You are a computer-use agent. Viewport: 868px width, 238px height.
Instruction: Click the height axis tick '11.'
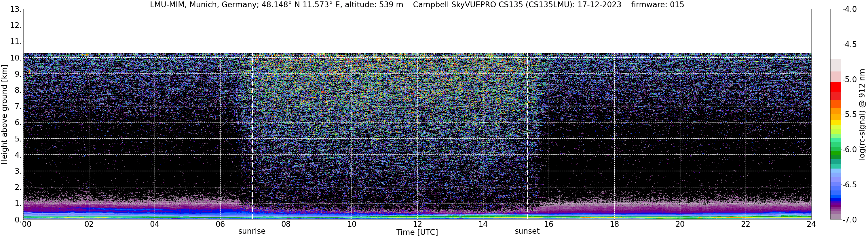point(16,41)
